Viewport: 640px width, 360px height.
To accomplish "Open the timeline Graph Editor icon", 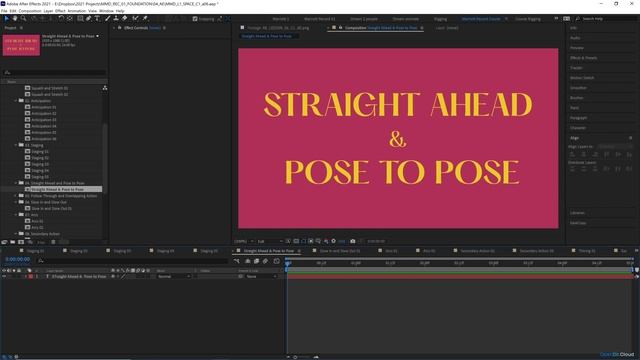I will 276,261.
